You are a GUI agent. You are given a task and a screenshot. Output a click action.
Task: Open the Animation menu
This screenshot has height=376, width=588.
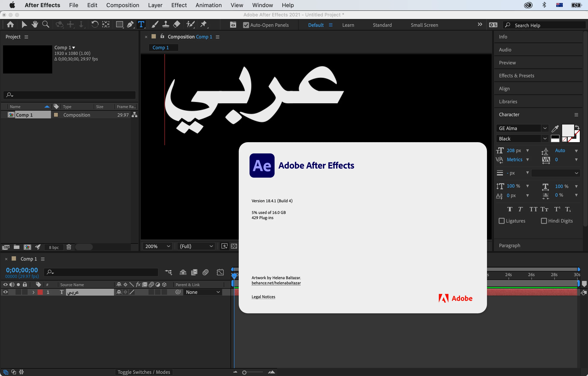(x=208, y=5)
